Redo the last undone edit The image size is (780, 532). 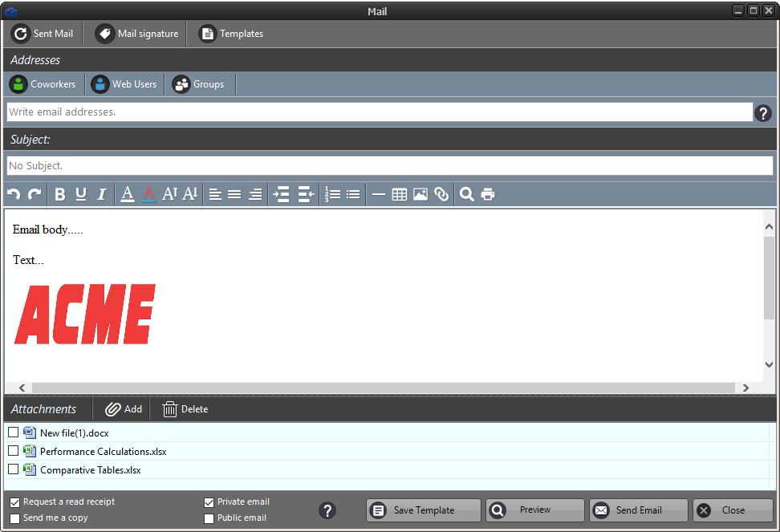point(35,194)
